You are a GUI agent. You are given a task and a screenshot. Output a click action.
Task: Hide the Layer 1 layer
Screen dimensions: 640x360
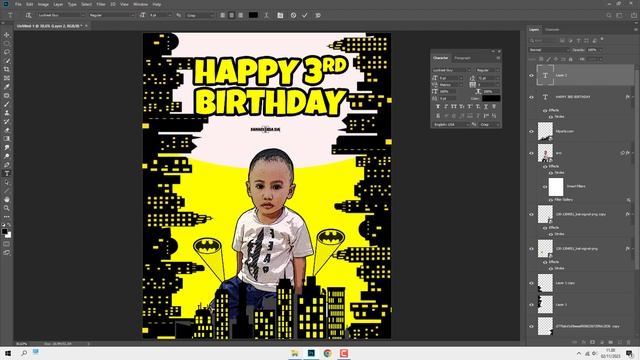[531, 304]
